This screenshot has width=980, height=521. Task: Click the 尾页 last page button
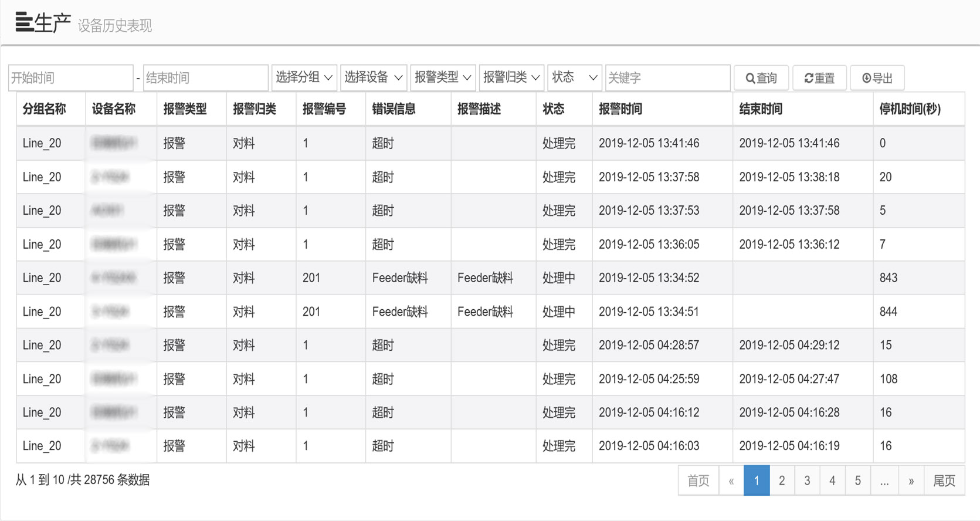click(944, 481)
